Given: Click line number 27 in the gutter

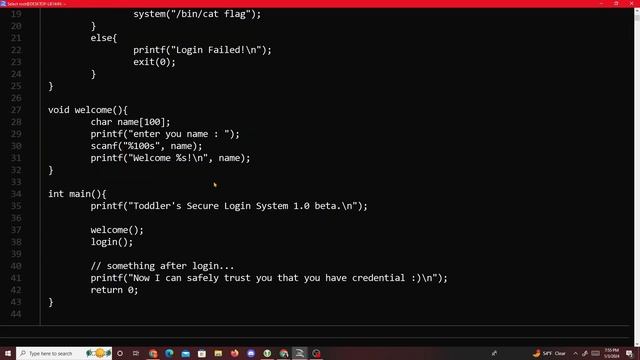Looking at the screenshot, I should tap(16, 110).
